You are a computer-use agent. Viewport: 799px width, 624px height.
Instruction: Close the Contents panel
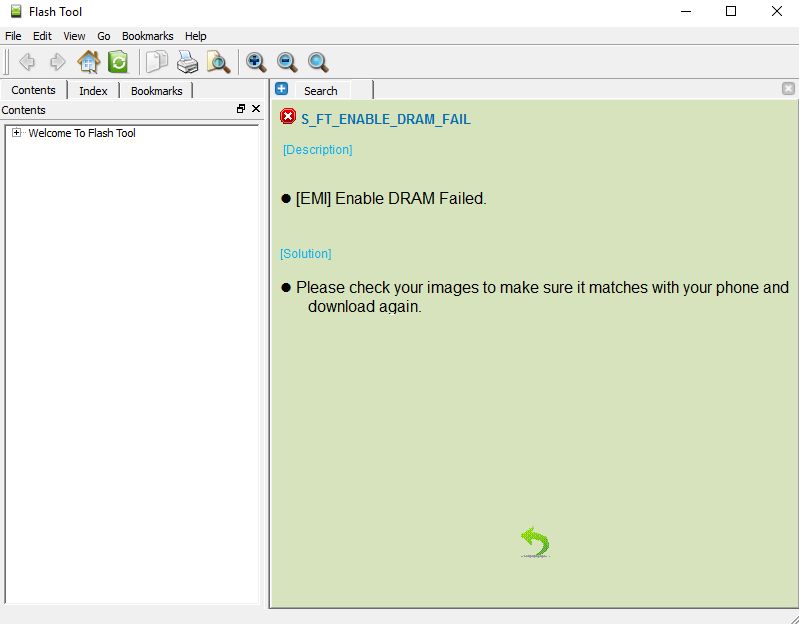tap(256, 108)
